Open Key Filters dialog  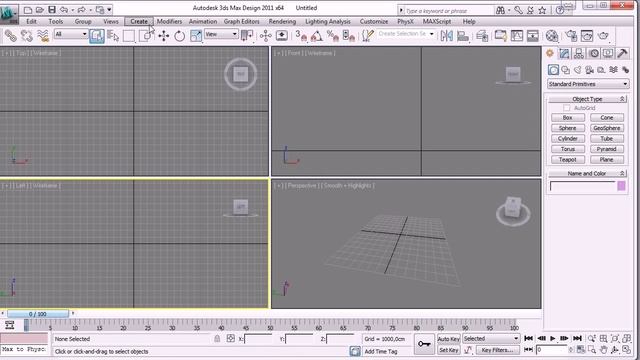tap(497, 350)
